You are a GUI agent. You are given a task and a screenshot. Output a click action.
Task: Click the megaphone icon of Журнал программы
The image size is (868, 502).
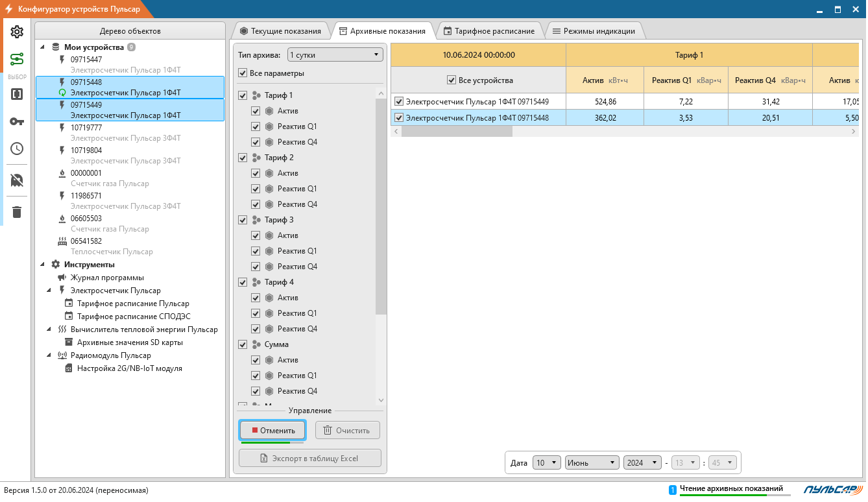click(x=62, y=278)
